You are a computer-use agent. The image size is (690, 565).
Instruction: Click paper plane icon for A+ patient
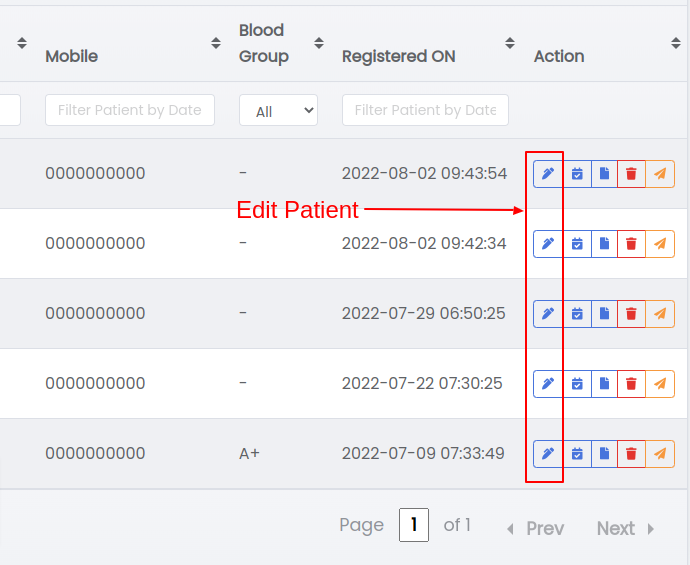click(x=660, y=454)
